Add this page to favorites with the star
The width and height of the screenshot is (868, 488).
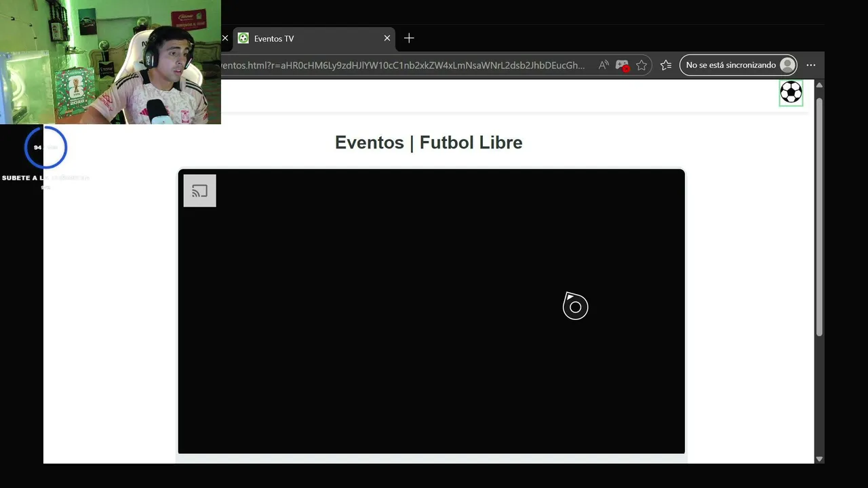pyautogui.click(x=642, y=65)
